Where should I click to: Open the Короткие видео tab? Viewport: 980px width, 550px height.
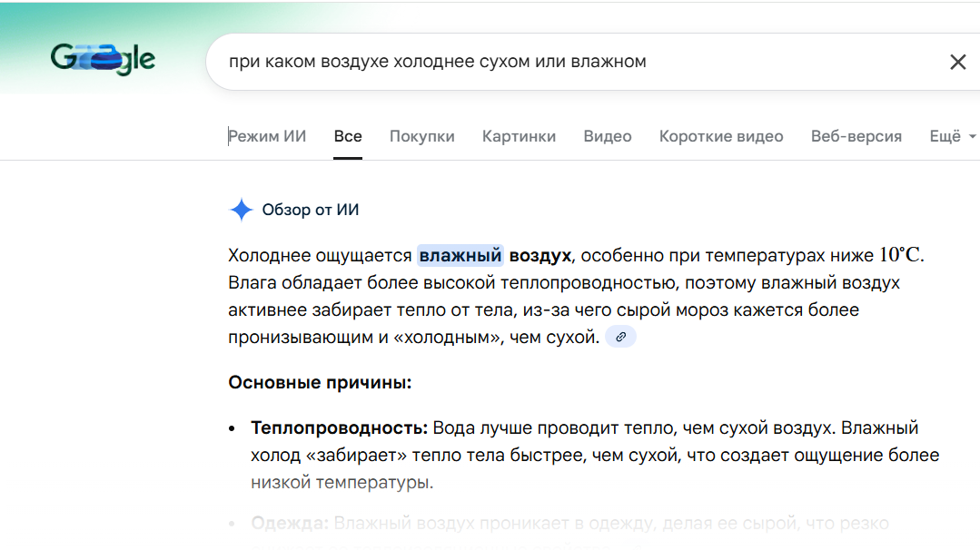point(720,136)
